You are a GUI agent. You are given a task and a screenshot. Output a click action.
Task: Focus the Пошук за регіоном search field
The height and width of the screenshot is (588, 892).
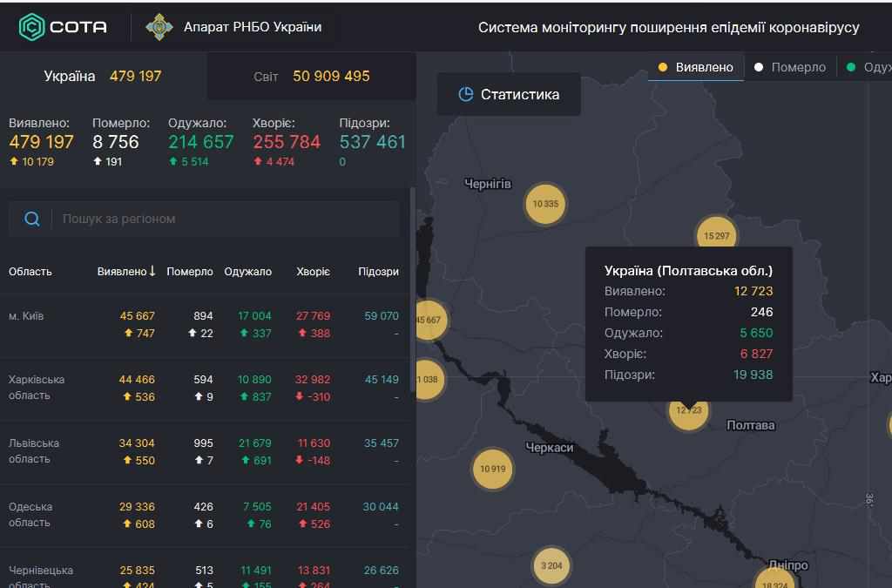(x=226, y=219)
